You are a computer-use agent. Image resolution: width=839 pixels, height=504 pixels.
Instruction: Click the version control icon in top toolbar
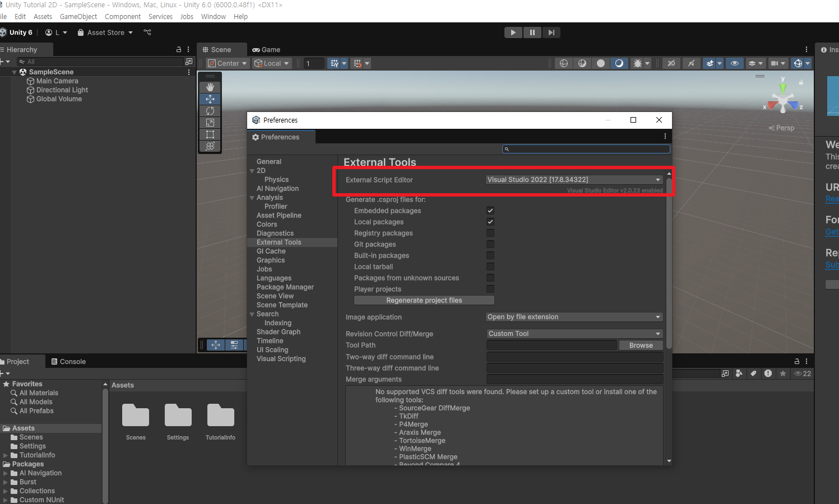point(147,32)
